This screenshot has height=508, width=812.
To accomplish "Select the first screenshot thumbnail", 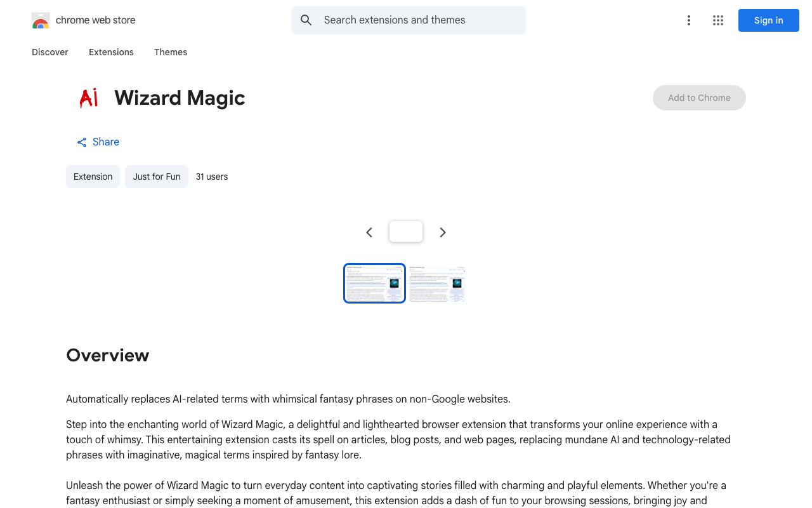I will [x=374, y=283].
